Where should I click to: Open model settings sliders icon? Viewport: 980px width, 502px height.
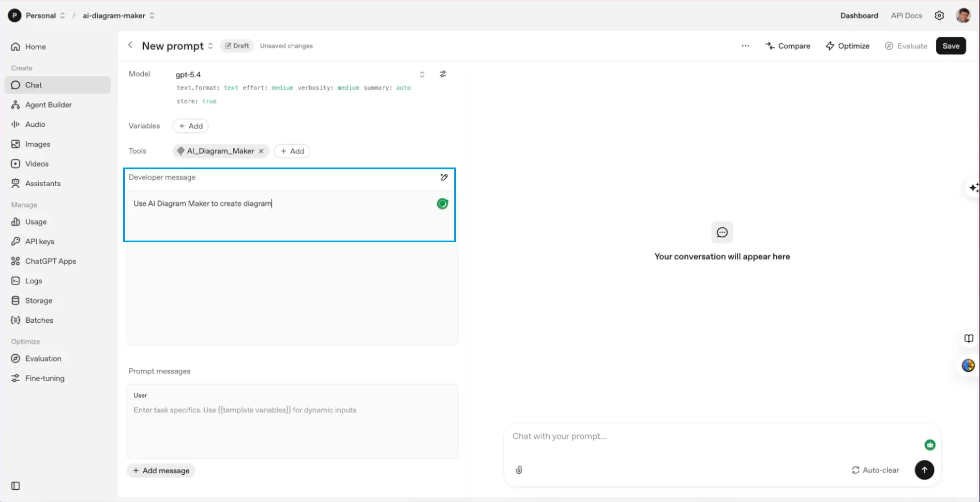443,74
